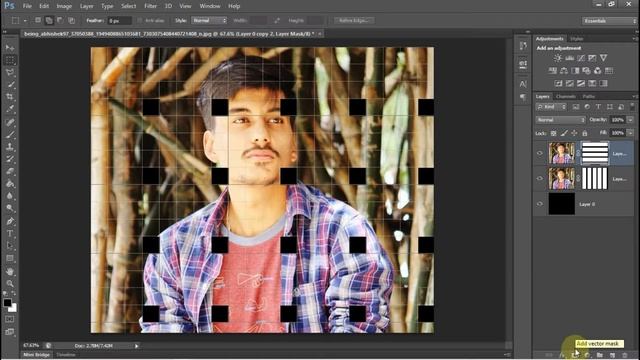Viewport: 640px width, 360px height.
Task: Enable the Anti-alias checkbox
Action: (x=140, y=20)
